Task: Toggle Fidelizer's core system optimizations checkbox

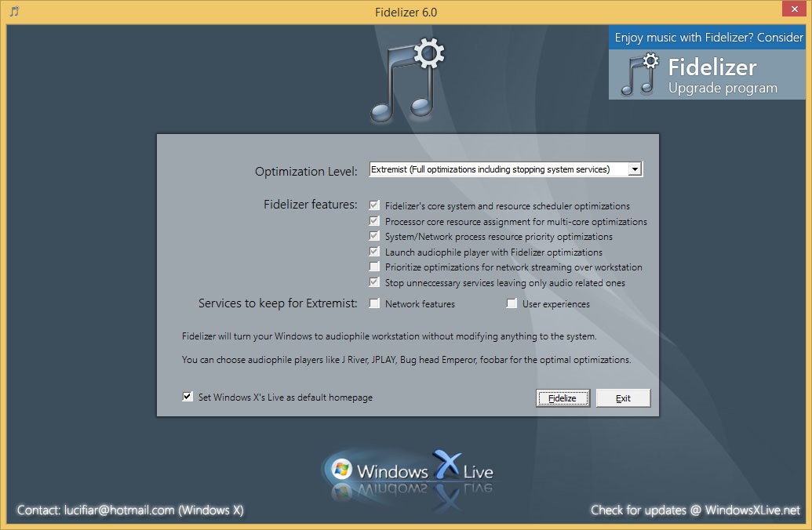Action: (374, 205)
